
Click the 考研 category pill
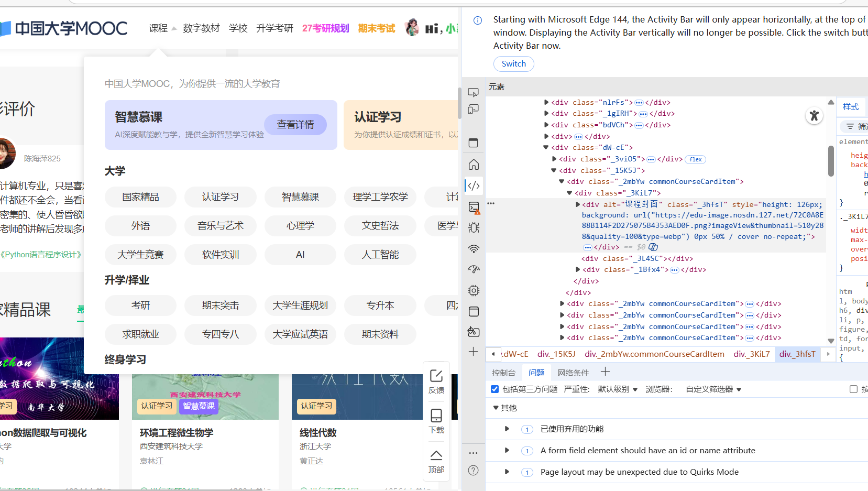[141, 305]
